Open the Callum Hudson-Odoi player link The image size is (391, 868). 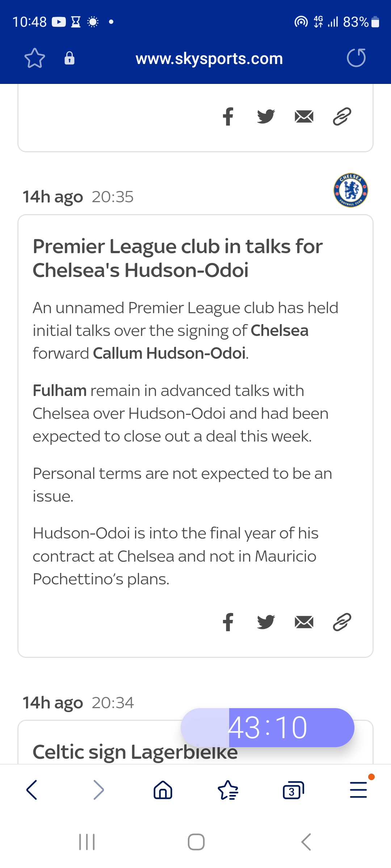tap(169, 353)
